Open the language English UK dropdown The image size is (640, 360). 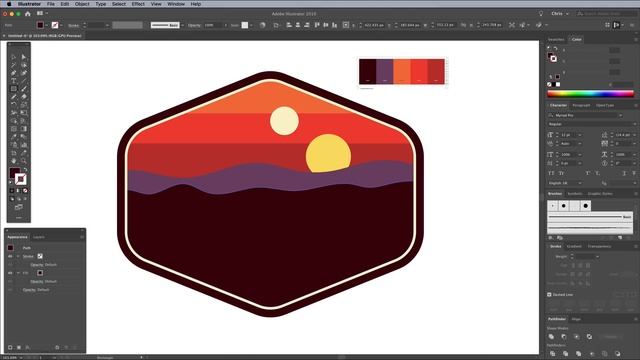click(580, 183)
